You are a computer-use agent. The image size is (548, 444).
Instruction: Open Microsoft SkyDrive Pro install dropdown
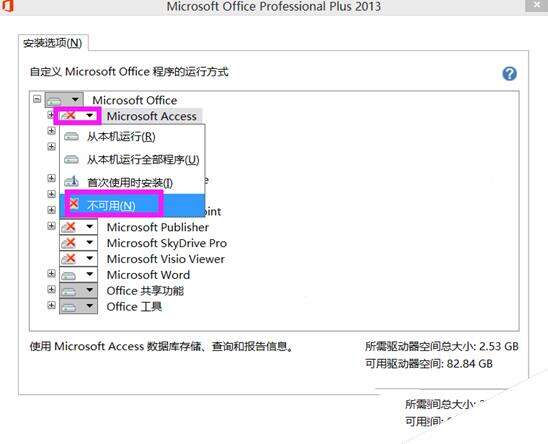point(78,243)
